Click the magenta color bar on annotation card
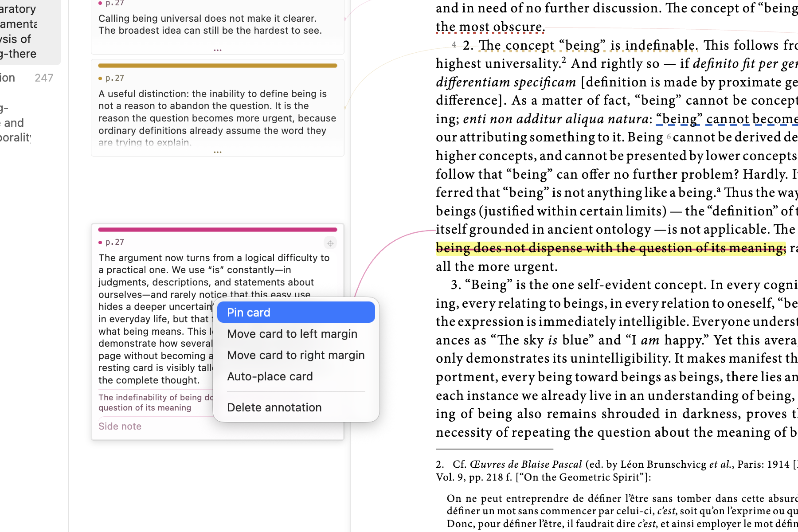798x532 pixels. 218,230
